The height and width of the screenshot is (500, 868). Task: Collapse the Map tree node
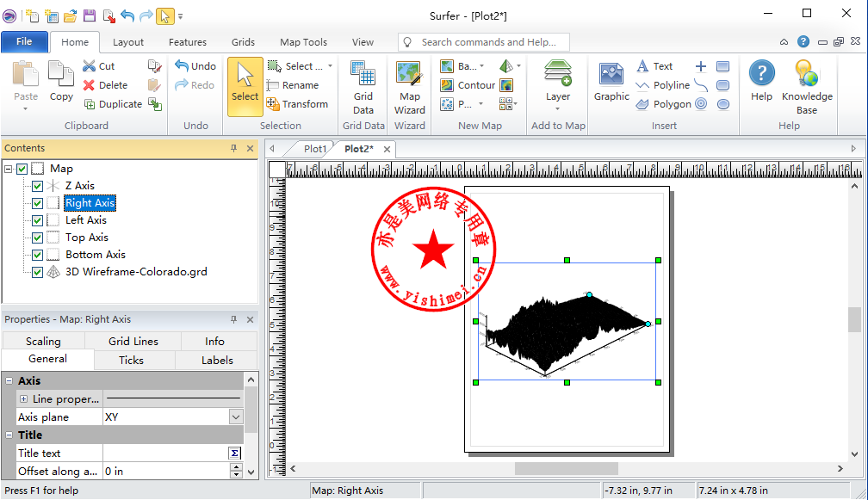9,169
